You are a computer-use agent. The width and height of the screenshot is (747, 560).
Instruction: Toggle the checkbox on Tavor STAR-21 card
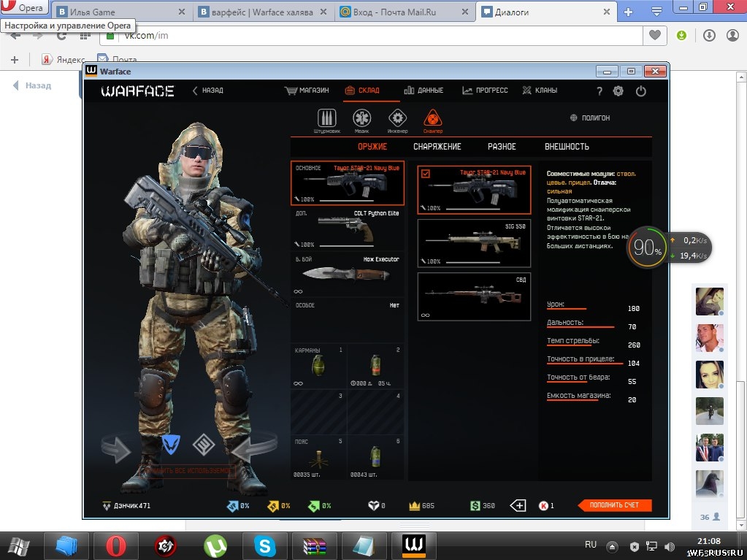click(426, 174)
